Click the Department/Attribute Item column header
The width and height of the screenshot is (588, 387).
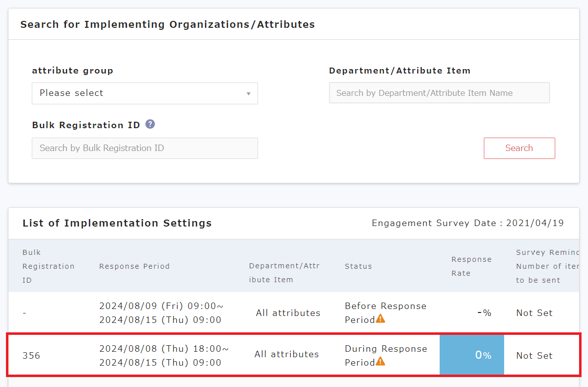[x=284, y=273]
